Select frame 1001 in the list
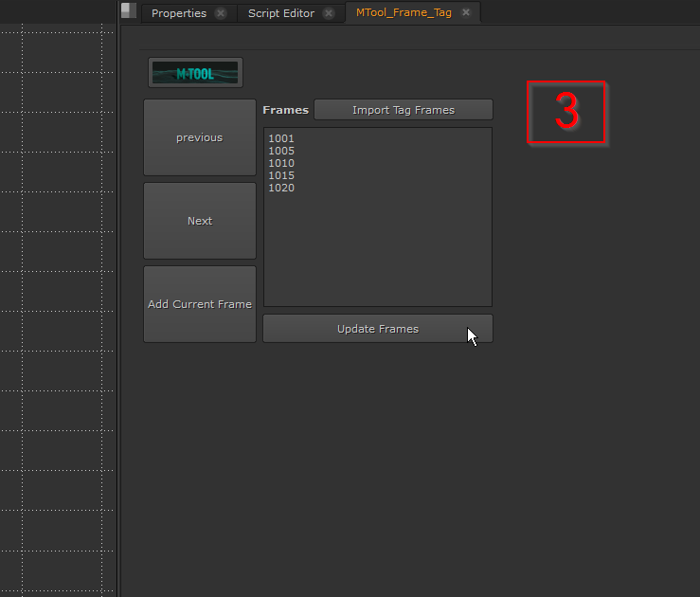This screenshot has width=700, height=597. pyautogui.click(x=281, y=139)
